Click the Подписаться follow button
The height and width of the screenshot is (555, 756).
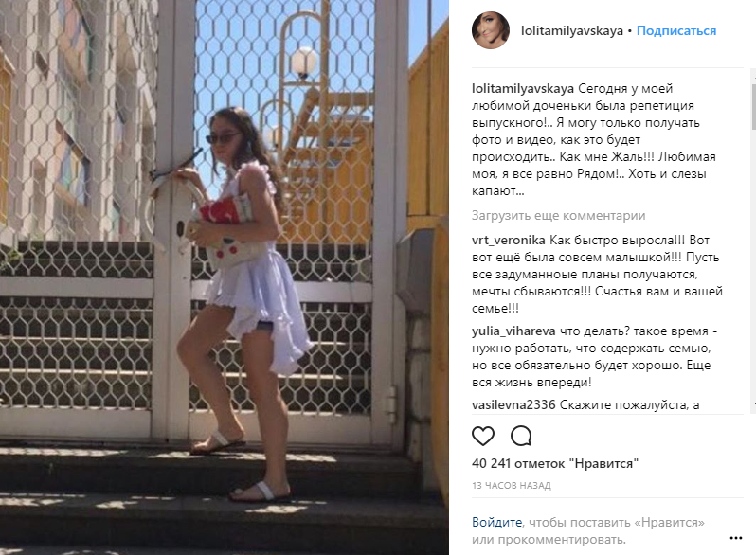676,31
